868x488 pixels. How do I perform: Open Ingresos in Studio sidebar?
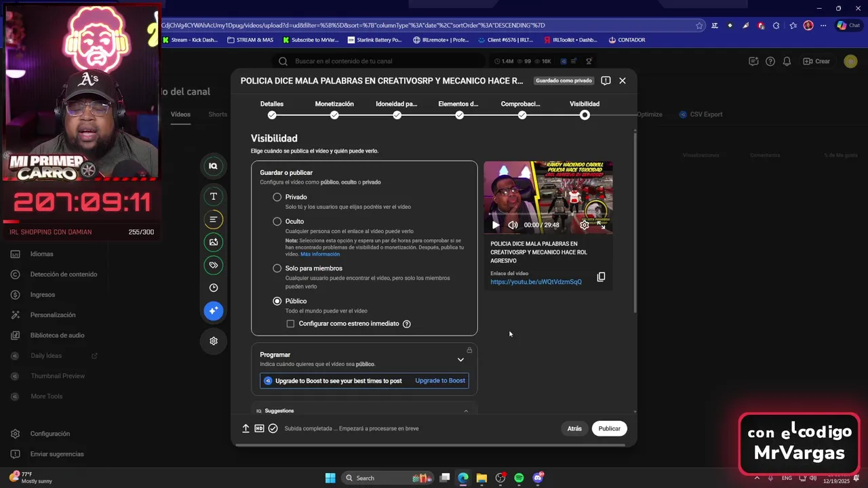tap(42, 295)
